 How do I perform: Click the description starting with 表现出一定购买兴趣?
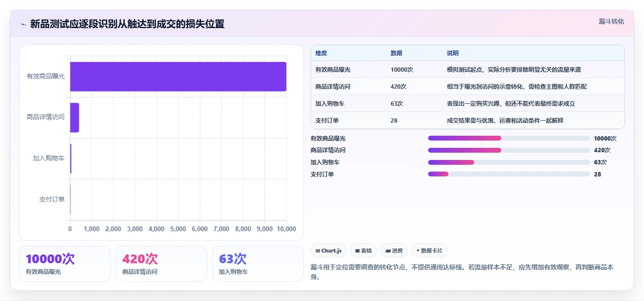pos(511,104)
